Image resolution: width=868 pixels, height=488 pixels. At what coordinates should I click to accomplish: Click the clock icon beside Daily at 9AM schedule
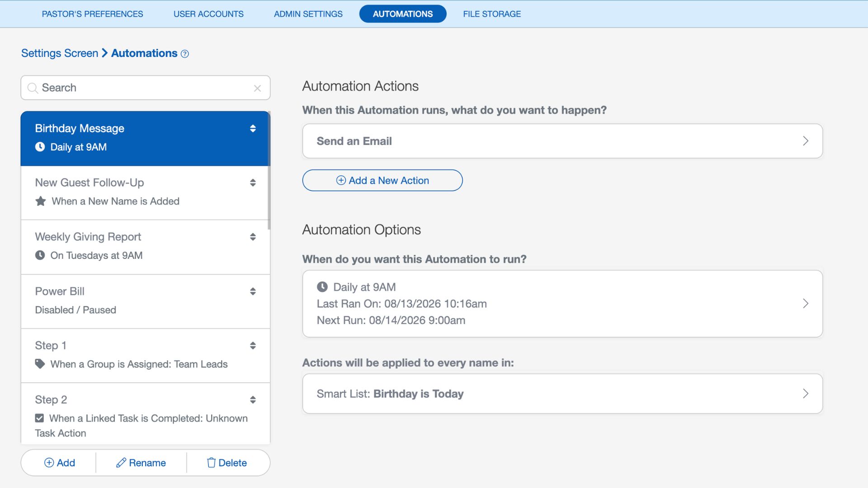pos(322,287)
